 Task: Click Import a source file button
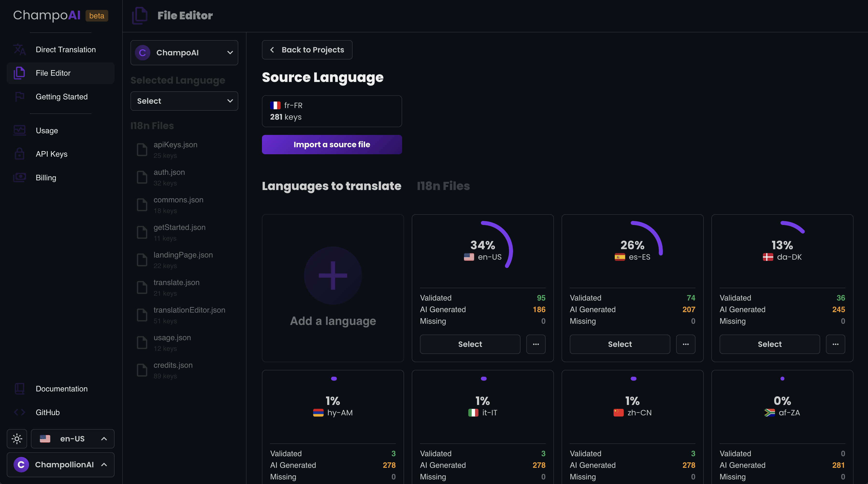point(332,145)
